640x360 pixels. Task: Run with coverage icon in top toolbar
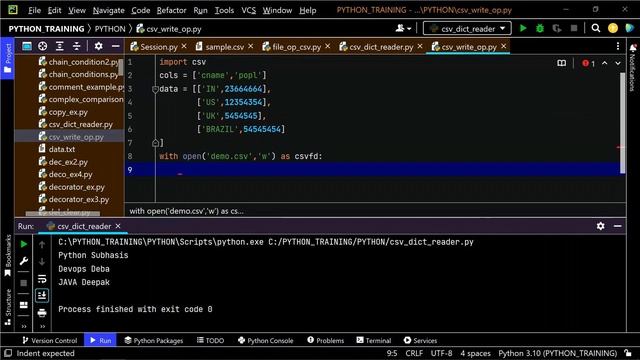[x=557, y=28]
